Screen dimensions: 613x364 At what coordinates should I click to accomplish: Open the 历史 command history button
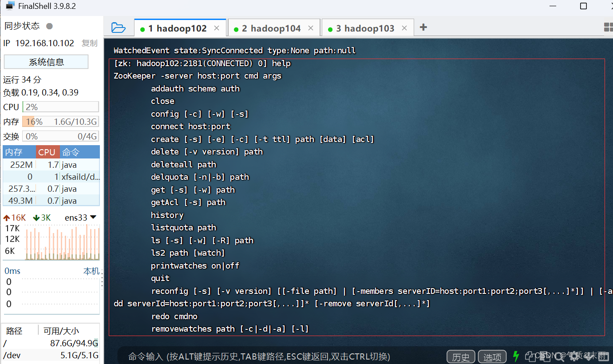(x=461, y=357)
